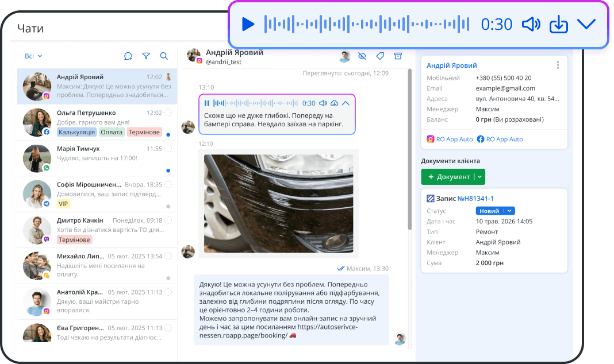Toggle the status circle on Софія Мірошниченко row
Screen dimensions: 614x364
168,184
